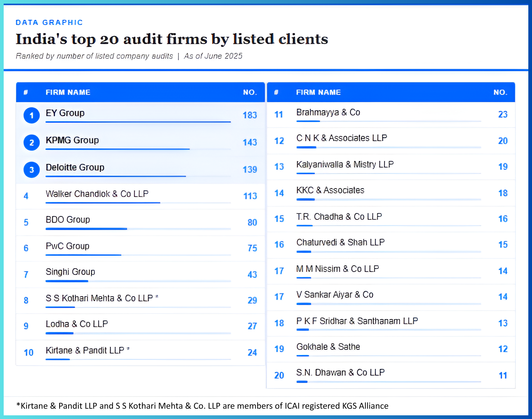Click Kirtane & Pandit LLP entry

pos(85,350)
